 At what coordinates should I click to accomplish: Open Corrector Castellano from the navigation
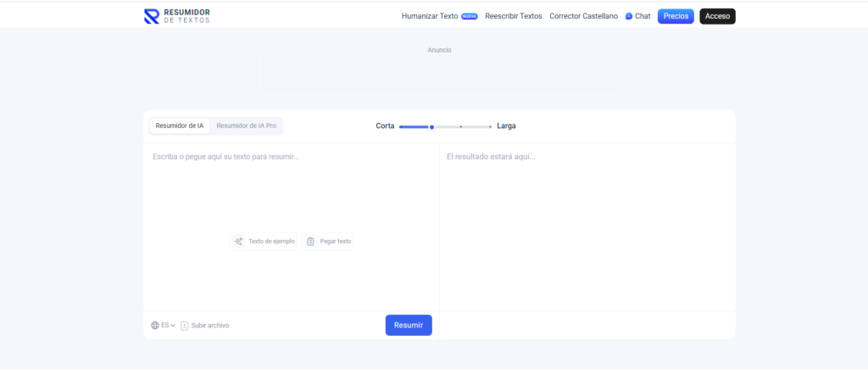(x=583, y=16)
